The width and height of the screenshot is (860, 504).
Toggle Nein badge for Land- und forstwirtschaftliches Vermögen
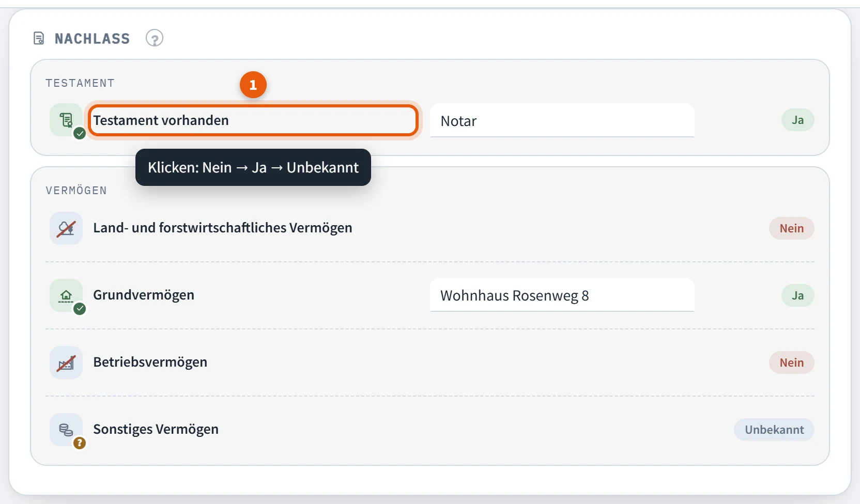tap(791, 228)
